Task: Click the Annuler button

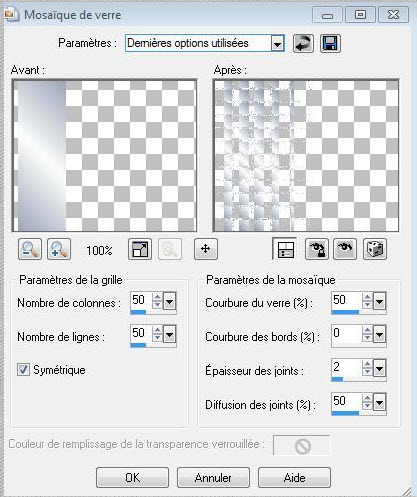Action: pos(213,478)
